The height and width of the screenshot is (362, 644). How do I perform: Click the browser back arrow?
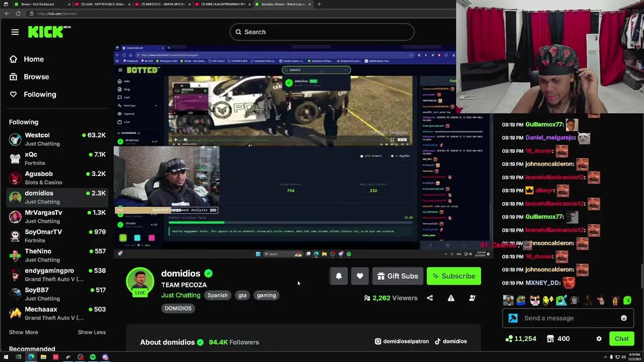pos(7,14)
